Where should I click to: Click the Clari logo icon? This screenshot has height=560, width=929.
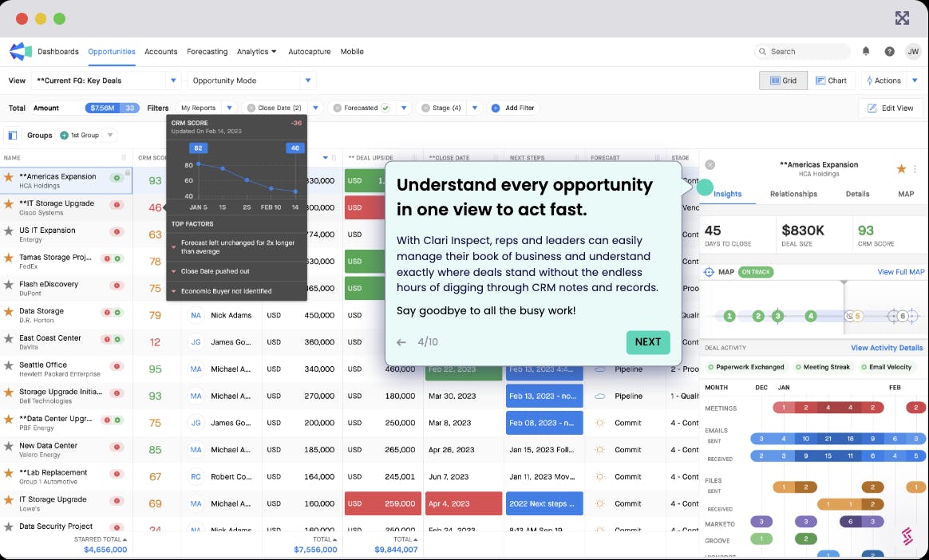click(x=20, y=52)
